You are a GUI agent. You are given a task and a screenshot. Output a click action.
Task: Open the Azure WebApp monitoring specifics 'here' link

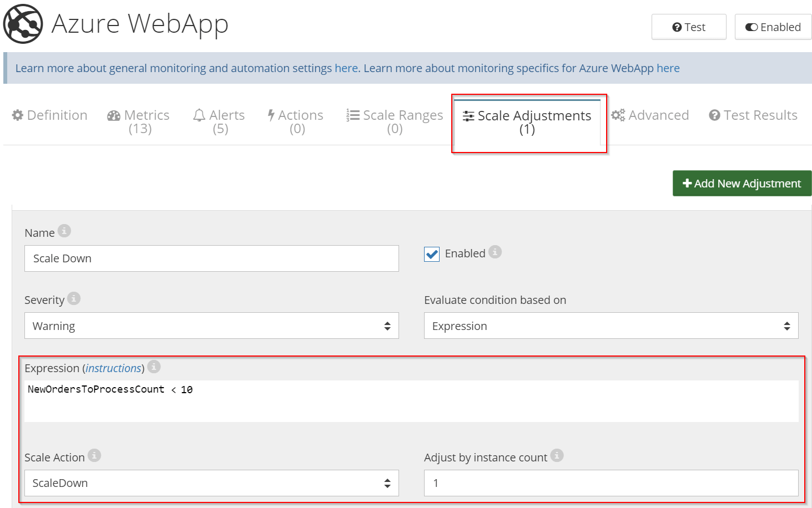pyautogui.click(x=668, y=68)
